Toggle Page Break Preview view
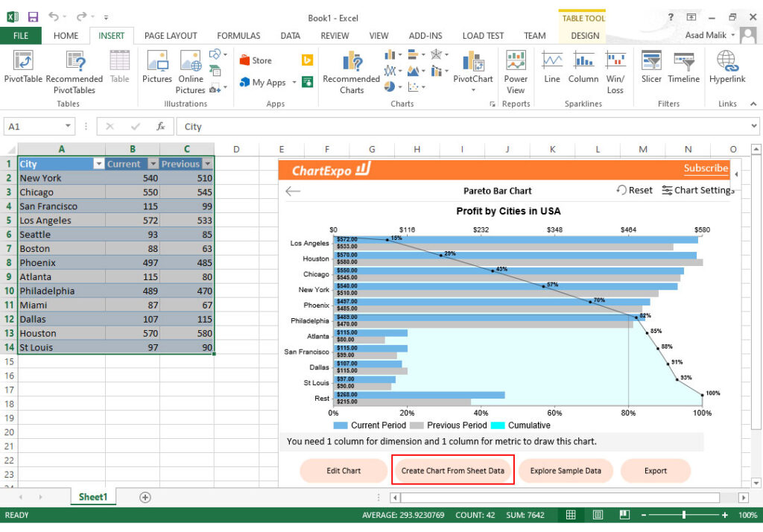 click(624, 515)
